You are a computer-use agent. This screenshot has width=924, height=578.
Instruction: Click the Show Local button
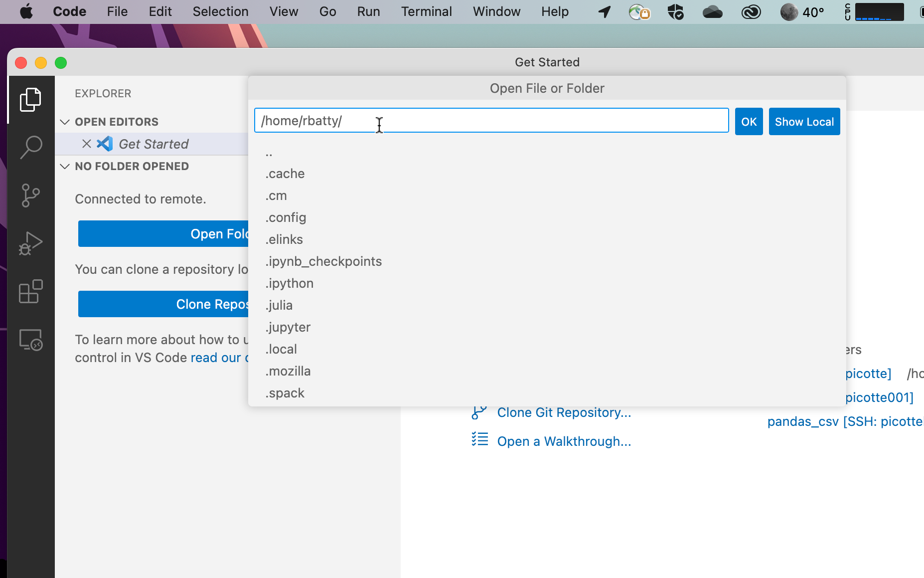[804, 122]
